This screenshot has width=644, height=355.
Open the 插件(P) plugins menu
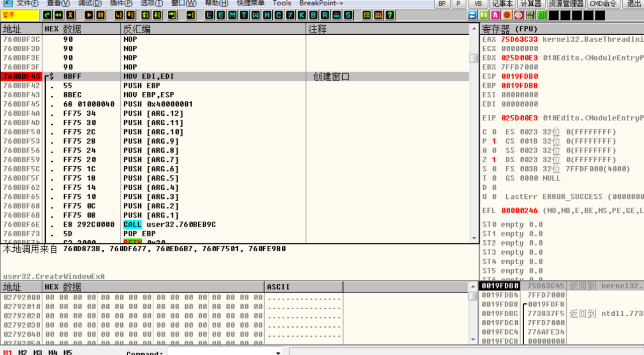pos(121,4)
